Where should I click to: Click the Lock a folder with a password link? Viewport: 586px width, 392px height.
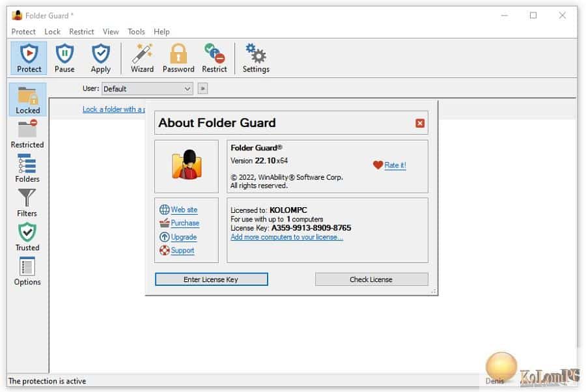(x=113, y=109)
